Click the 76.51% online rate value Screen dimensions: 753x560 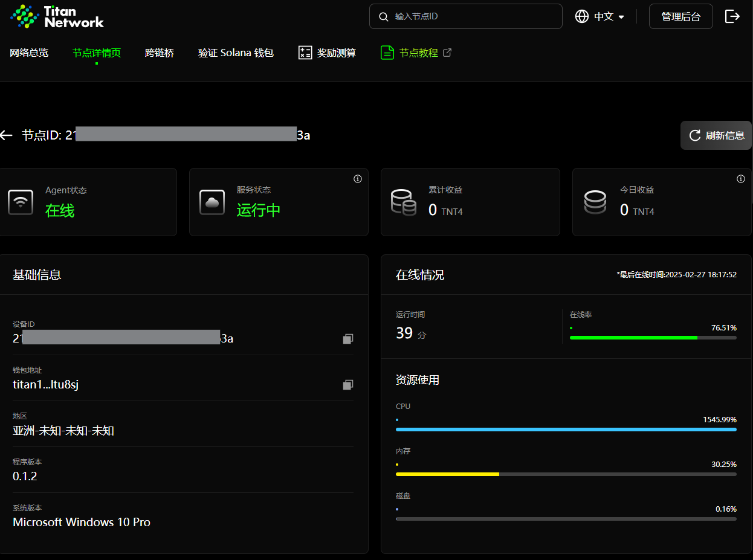tap(724, 328)
